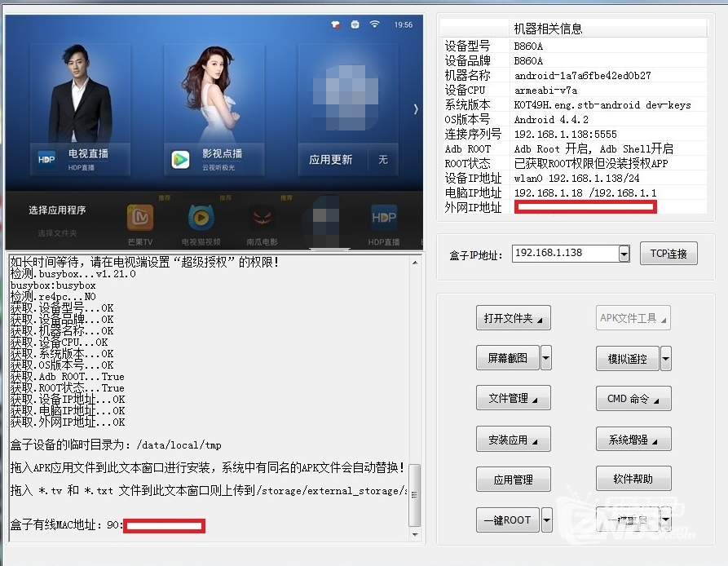Open dropdown arrow beside 屏幕截图 button

click(546, 357)
